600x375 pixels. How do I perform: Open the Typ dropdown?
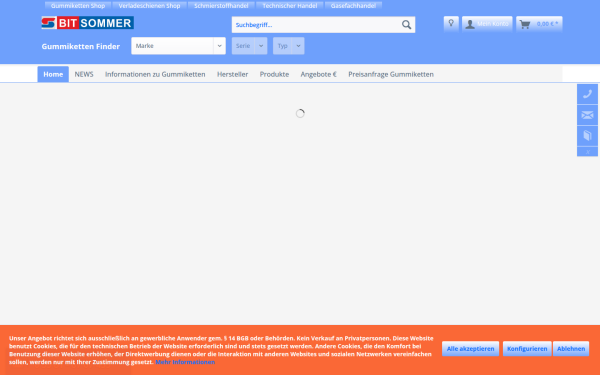[x=289, y=46]
